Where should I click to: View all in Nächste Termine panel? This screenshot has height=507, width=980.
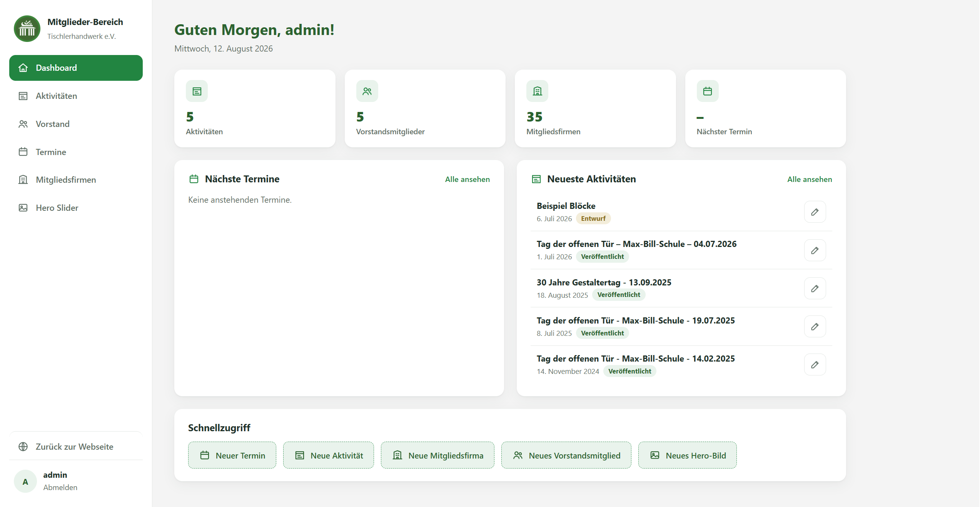click(467, 179)
